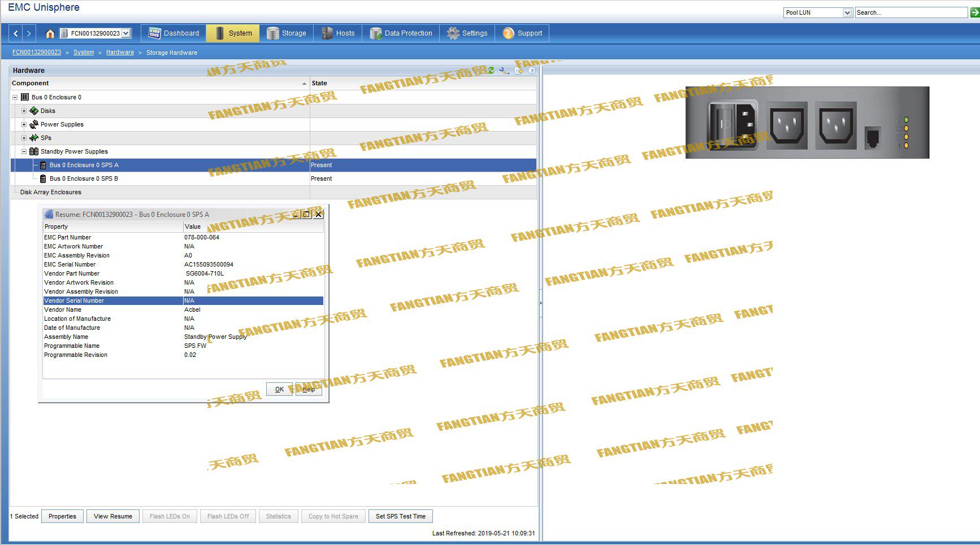Maximize the Resume dialog

(306, 214)
